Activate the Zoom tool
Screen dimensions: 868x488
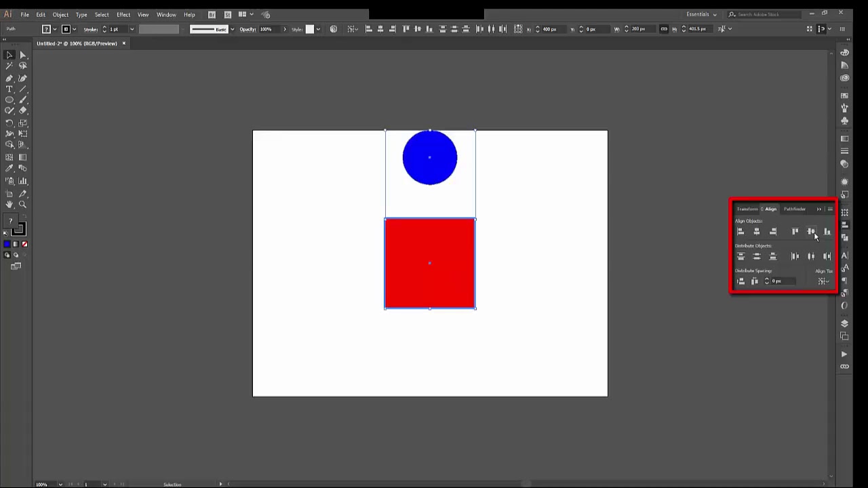pos(22,204)
